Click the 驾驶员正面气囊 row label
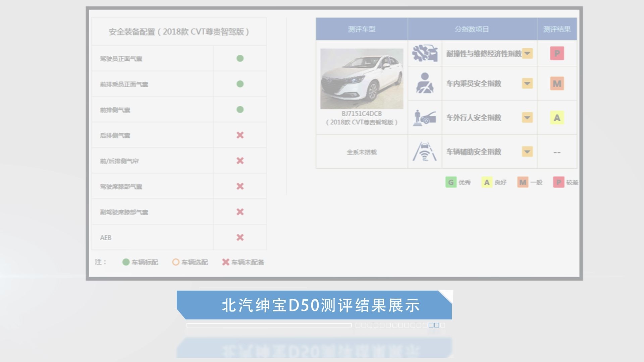 (x=121, y=59)
